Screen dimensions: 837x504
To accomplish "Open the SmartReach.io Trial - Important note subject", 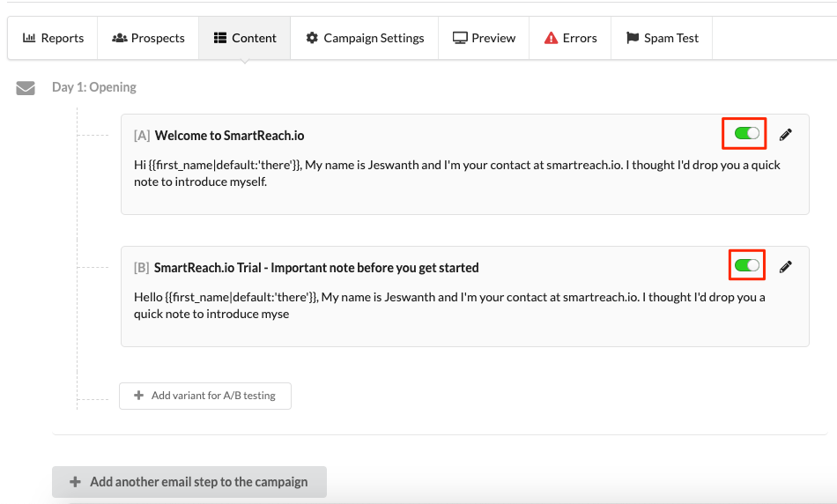I will click(x=316, y=268).
